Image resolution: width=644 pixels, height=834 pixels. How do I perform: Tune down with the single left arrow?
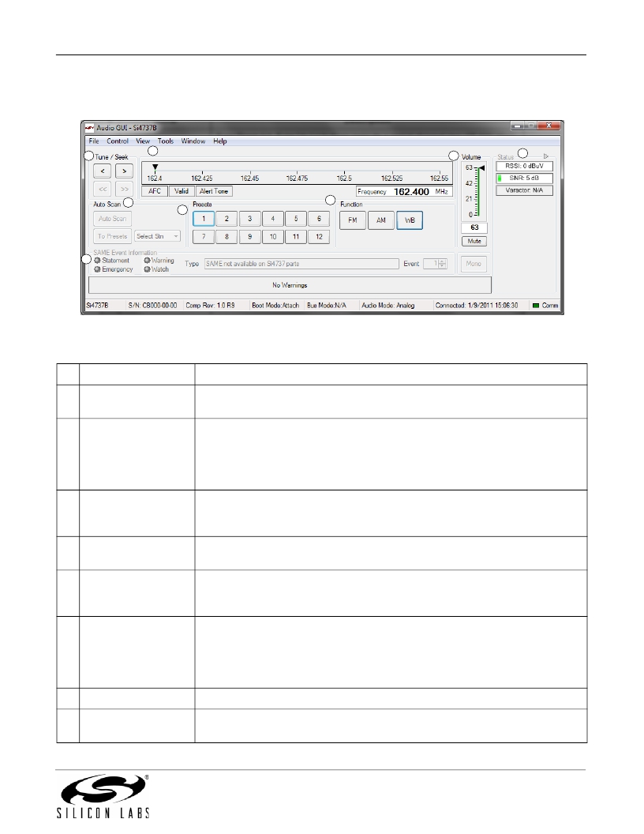click(x=102, y=171)
